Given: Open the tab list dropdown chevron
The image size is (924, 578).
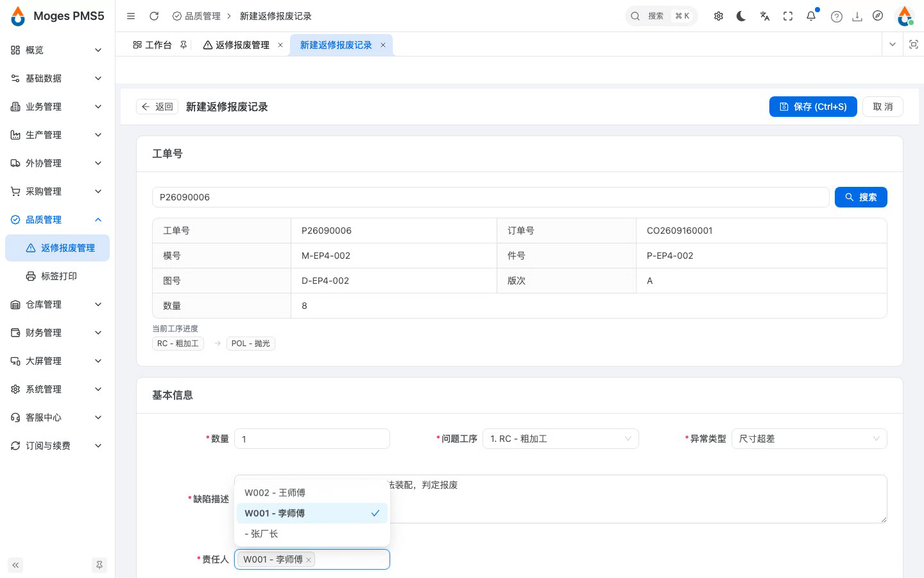Looking at the screenshot, I should point(893,44).
